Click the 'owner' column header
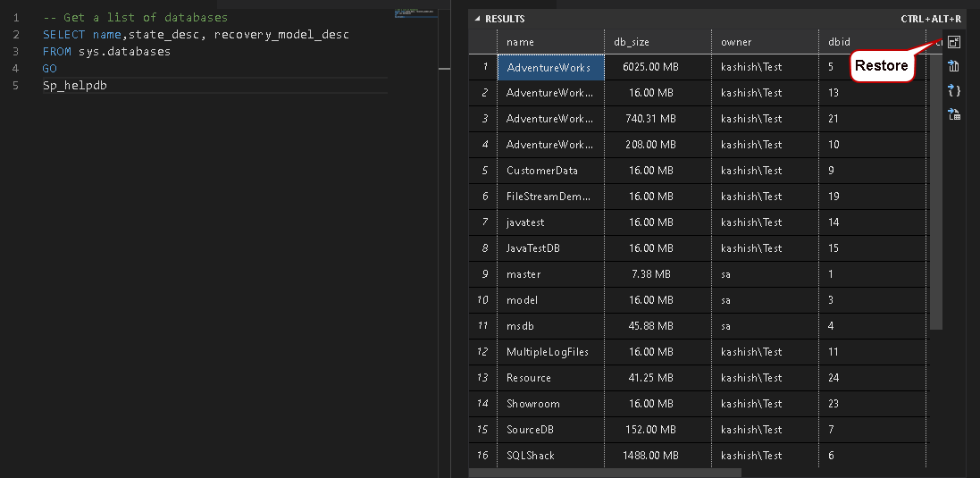The width and height of the screenshot is (980, 478). pos(765,42)
